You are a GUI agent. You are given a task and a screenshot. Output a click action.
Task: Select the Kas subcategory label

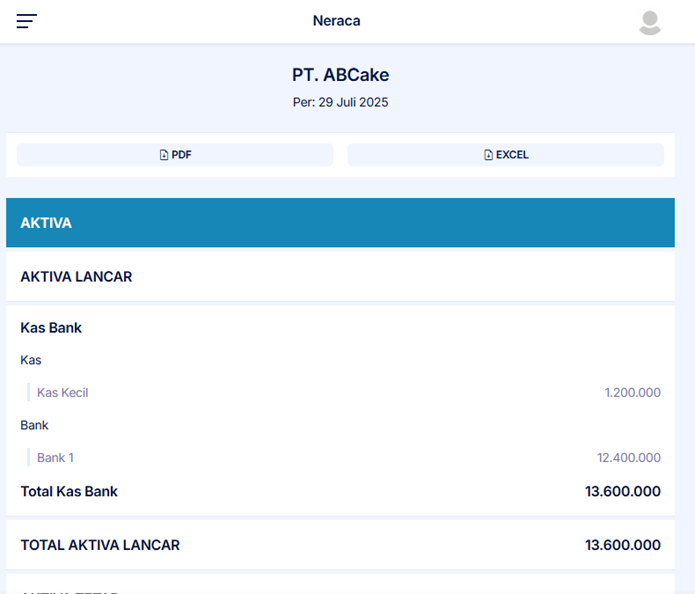tap(31, 360)
